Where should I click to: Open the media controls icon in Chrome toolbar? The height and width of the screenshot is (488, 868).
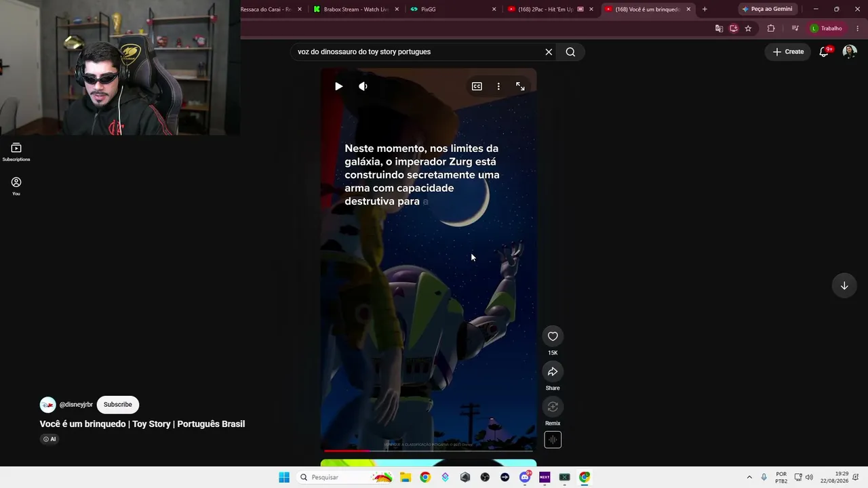[795, 28]
